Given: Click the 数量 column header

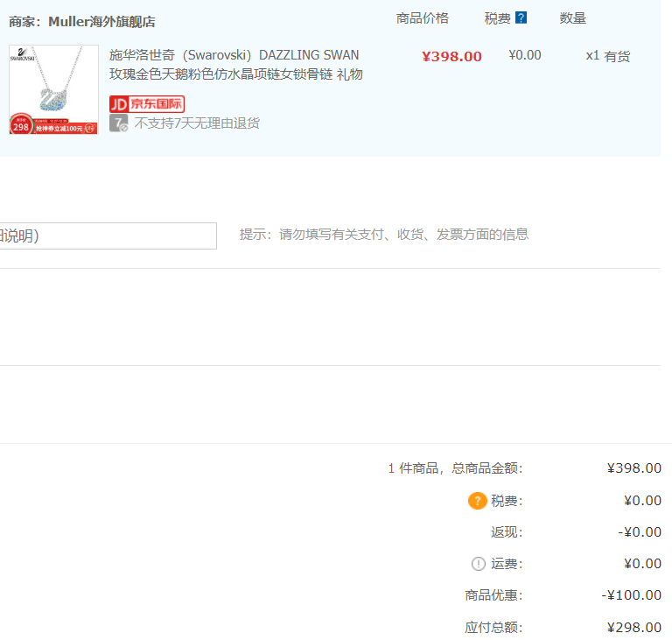Looking at the screenshot, I should coord(572,18).
